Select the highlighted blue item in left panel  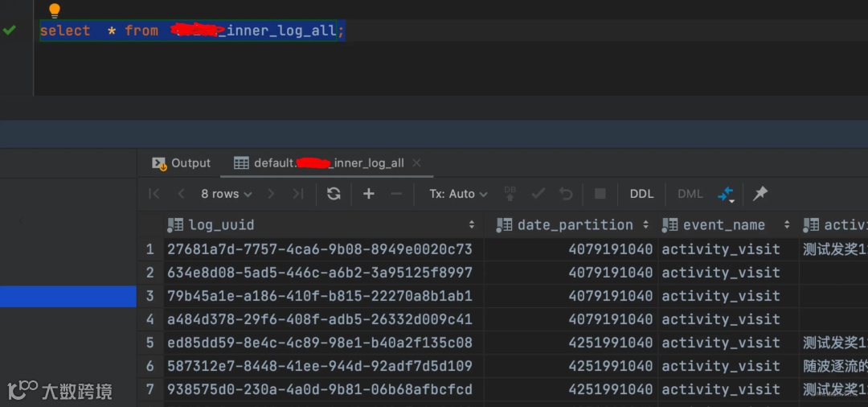click(68, 296)
